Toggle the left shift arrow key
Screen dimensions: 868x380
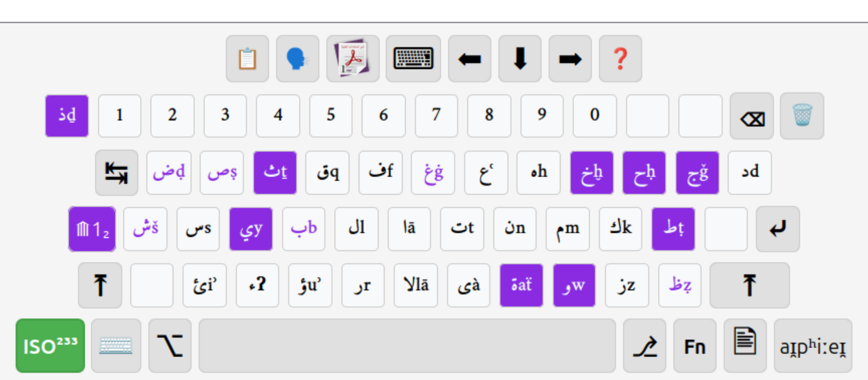100,285
